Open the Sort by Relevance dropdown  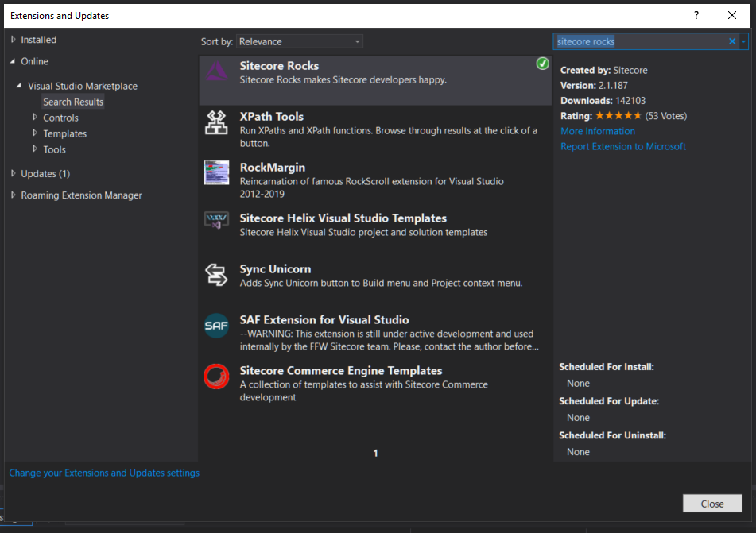(x=300, y=41)
